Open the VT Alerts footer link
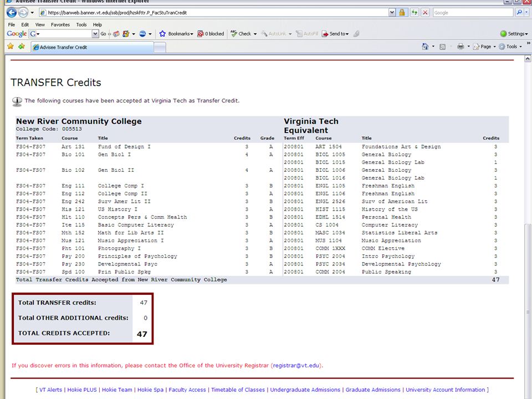The width and height of the screenshot is (532, 399). click(x=50, y=390)
